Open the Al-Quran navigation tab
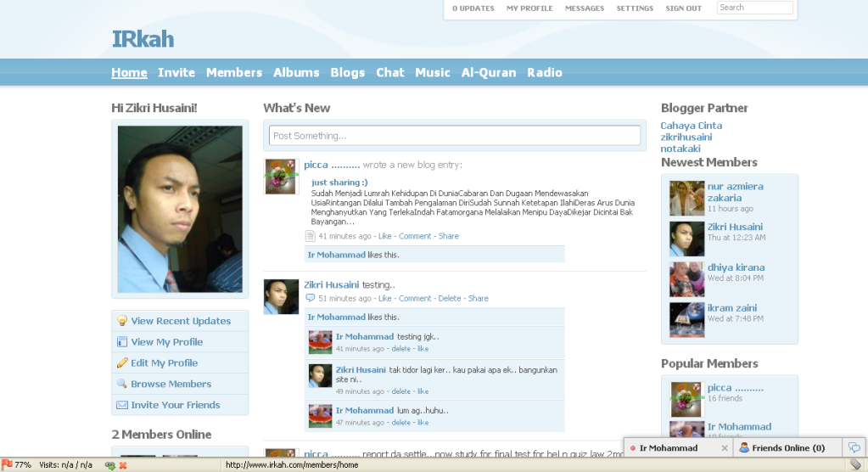This screenshot has width=868, height=472. click(x=488, y=73)
